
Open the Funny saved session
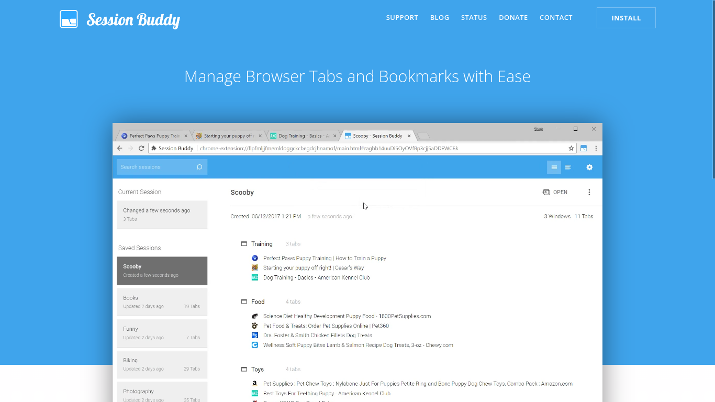click(x=162, y=333)
